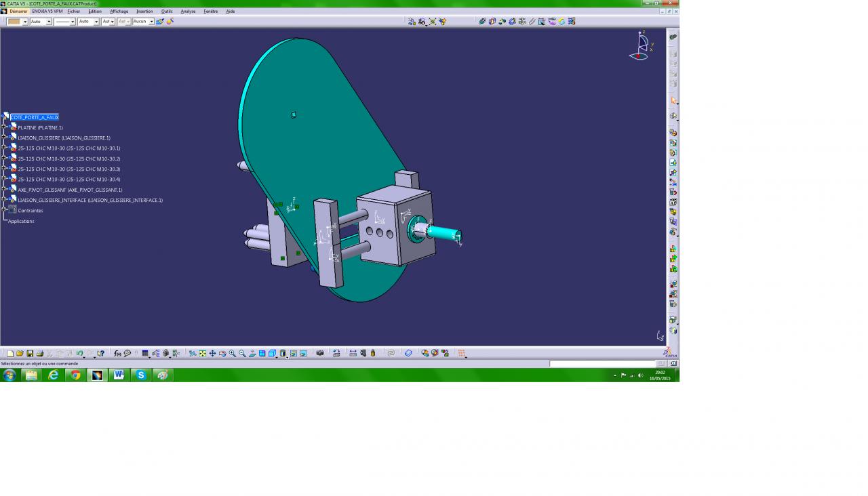
Task: Expand the LIAISON_GLISSIERE (LIAISON_GLISSIERE.1) node
Action: [4, 138]
